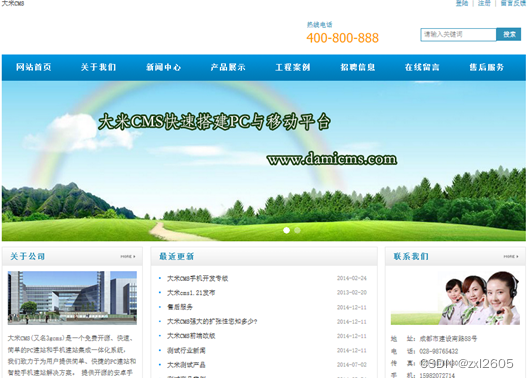
Task: Go to 售后服务 in the navigation bar
Action: pos(487,67)
